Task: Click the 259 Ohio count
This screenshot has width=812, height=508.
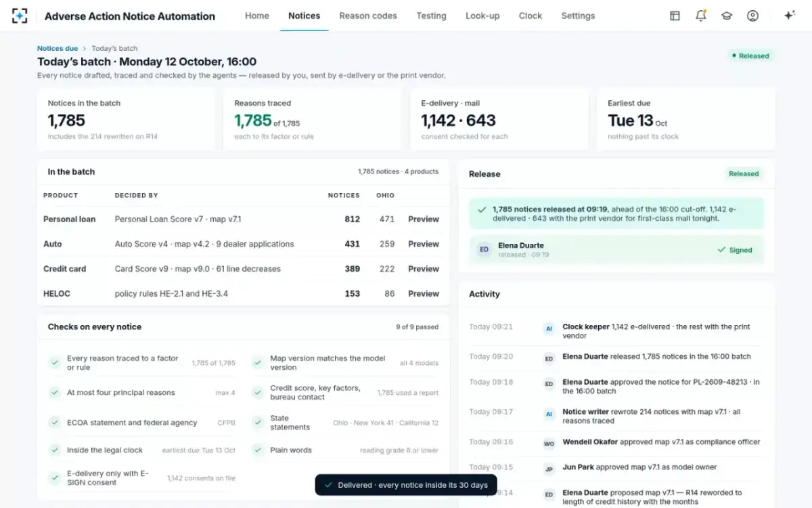Action: [387, 244]
